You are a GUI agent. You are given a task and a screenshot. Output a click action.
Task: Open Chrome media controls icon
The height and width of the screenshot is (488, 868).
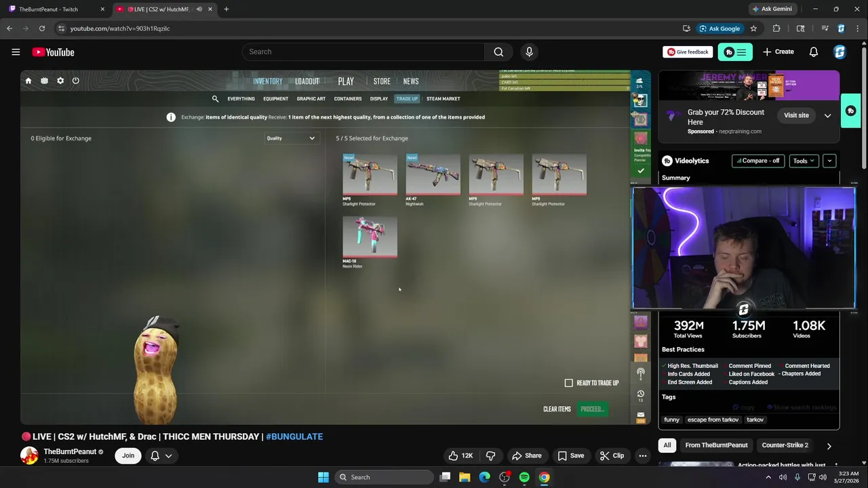point(825,28)
